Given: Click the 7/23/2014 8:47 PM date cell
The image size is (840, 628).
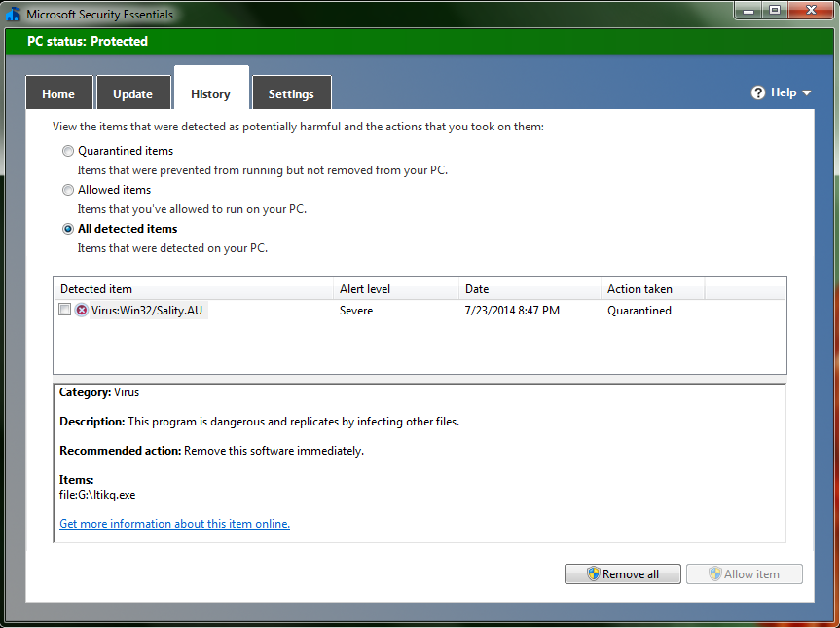Looking at the screenshot, I should tap(512, 311).
